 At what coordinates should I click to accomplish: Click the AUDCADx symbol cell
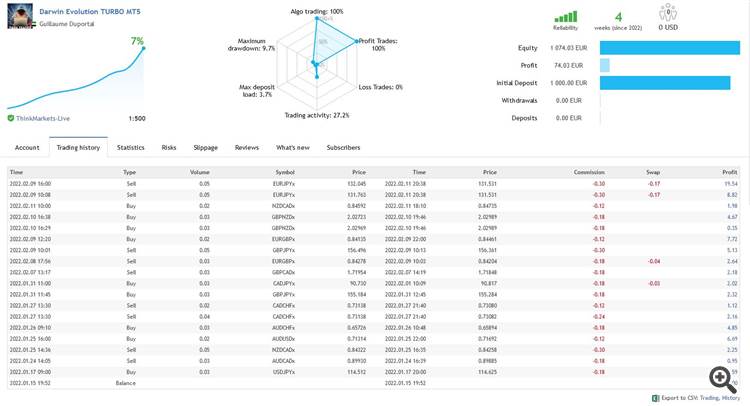(x=284, y=361)
